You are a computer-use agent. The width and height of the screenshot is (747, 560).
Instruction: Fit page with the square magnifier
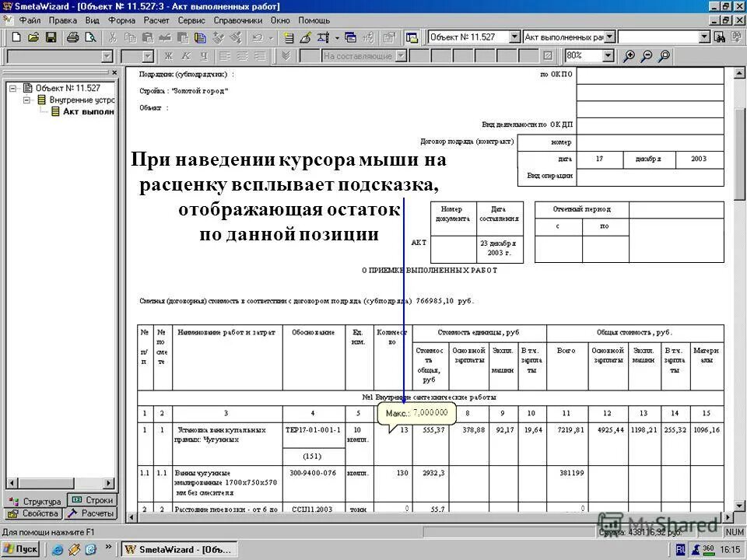(664, 56)
